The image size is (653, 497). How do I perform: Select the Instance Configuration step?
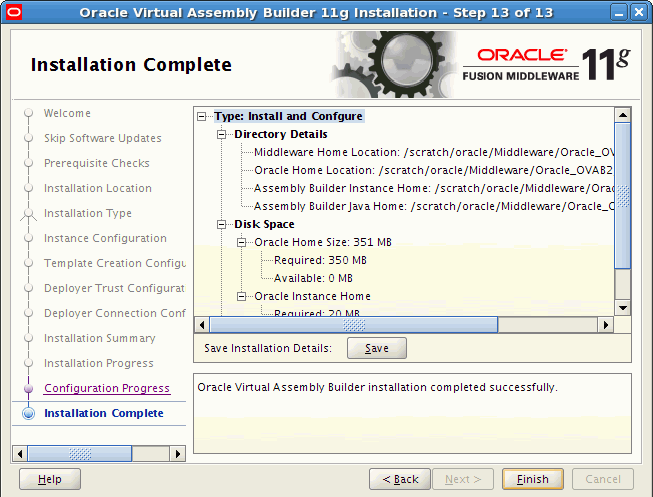(105, 238)
